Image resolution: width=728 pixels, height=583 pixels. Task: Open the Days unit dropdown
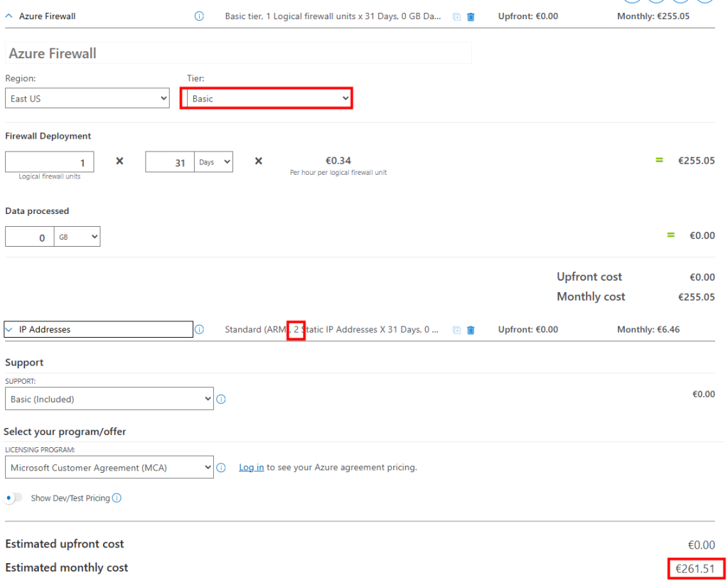(213, 162)
